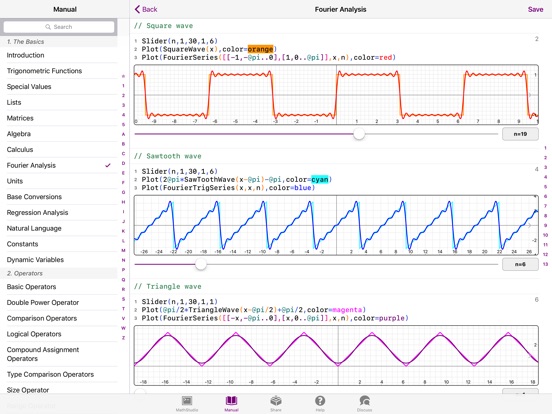Go back using the Back chevron
Screen dimensions: 552x414
tap(146, 10)
